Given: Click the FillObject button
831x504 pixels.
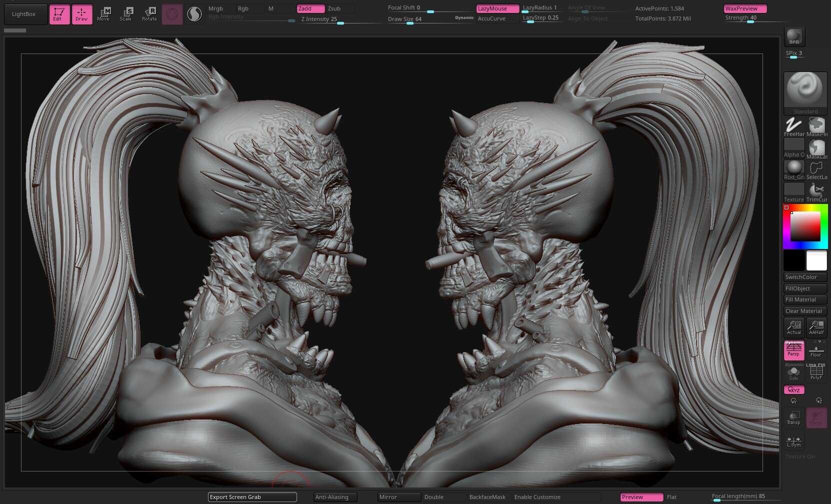Looking at the screenshot, I should 805,288.
